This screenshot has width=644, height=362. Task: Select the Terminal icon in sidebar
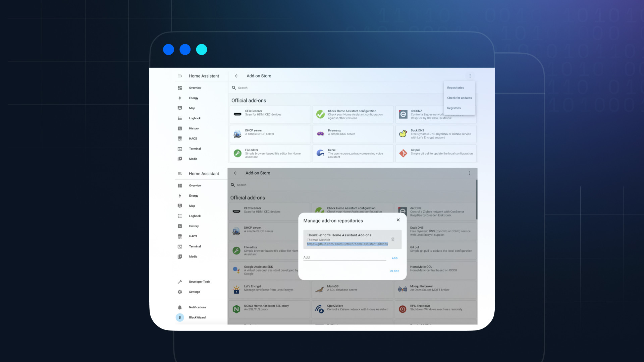tap(179, 148)
